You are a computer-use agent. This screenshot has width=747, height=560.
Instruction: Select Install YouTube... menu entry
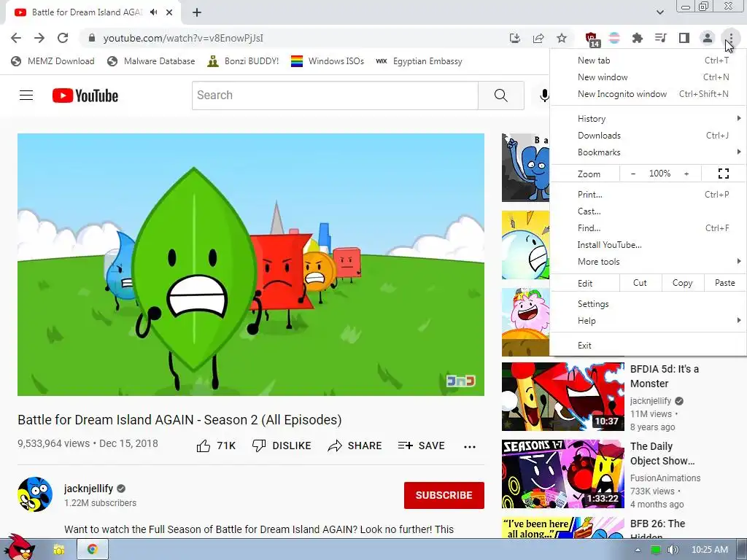point(649,245)
